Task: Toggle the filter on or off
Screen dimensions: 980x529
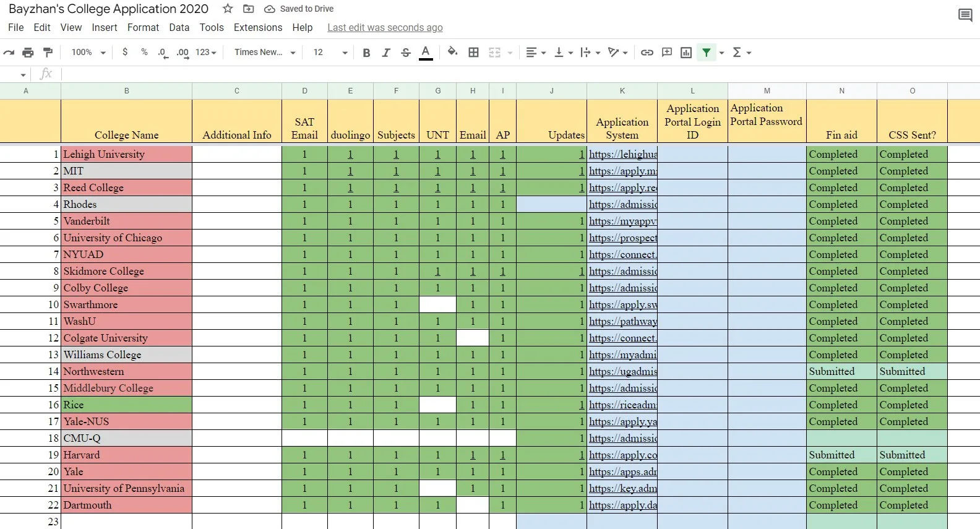Action: click(706, 53)
